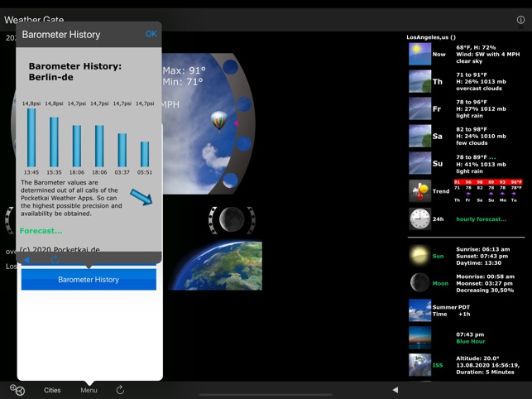Tap the Barometer History: Berlin-de heading
The image size is (532, 399).
pyautogui.click(x=75, y=72)
